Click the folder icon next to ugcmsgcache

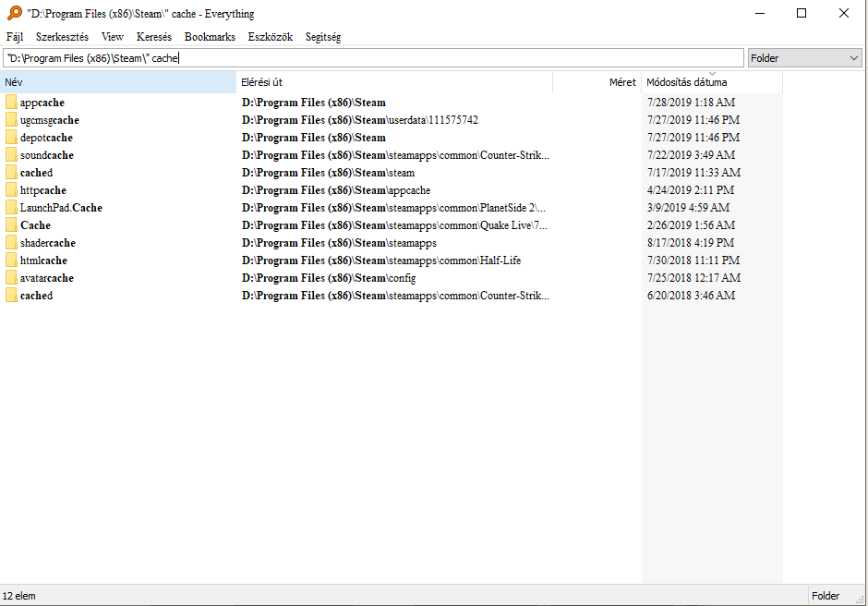coord(11,120)
